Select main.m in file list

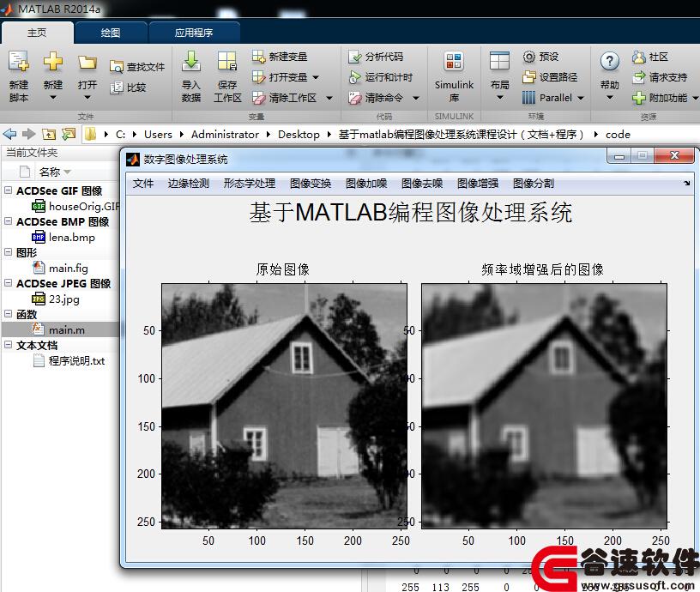tap(60, 329)
